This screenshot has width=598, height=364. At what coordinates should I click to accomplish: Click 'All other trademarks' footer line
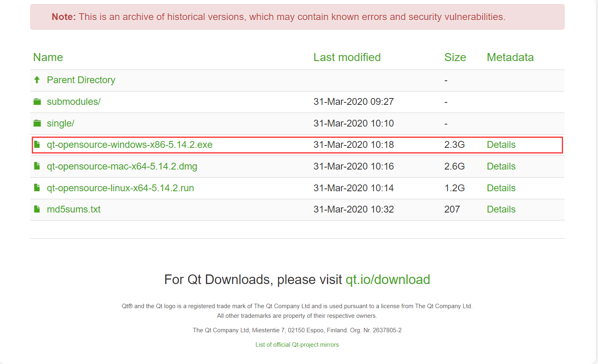297,316
